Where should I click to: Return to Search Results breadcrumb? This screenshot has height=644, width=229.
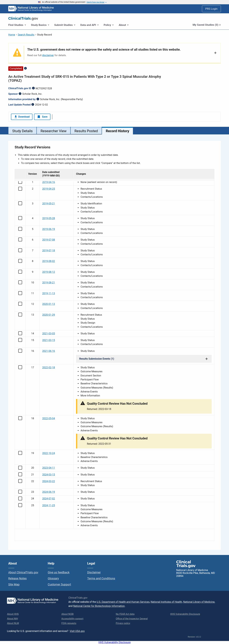coord(26,35)
